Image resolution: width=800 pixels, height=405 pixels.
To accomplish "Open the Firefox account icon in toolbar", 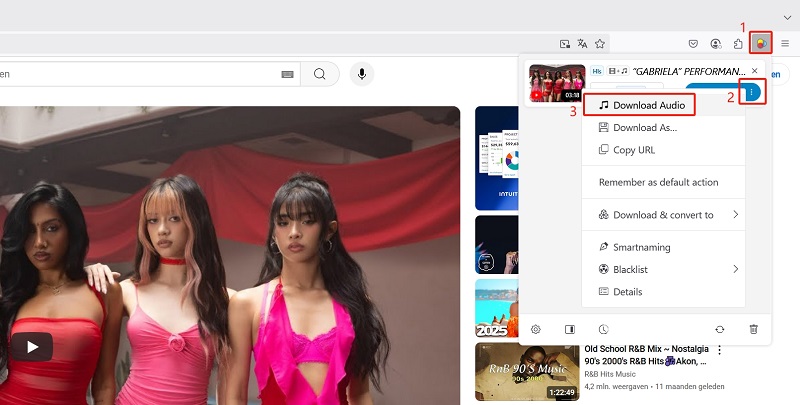I will (x=716, y=44).
